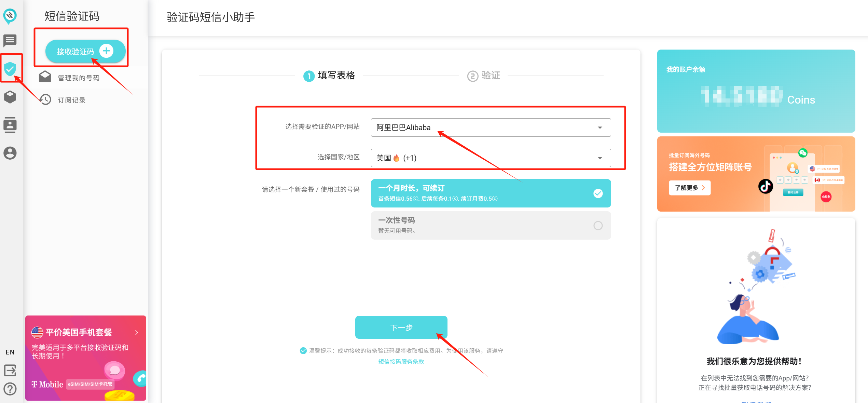Click the 下一步 button

point(401,327)
